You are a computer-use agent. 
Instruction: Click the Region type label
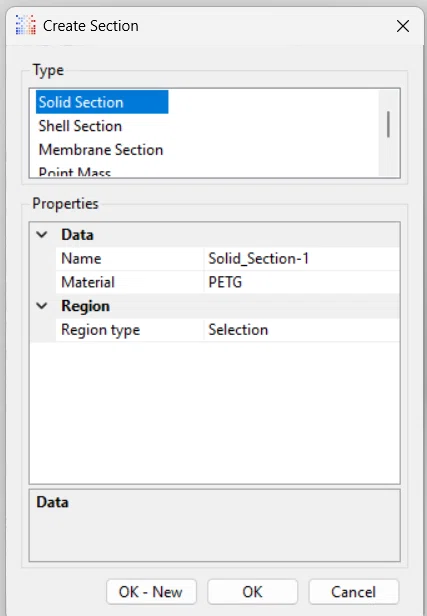[x=101, y=330]
